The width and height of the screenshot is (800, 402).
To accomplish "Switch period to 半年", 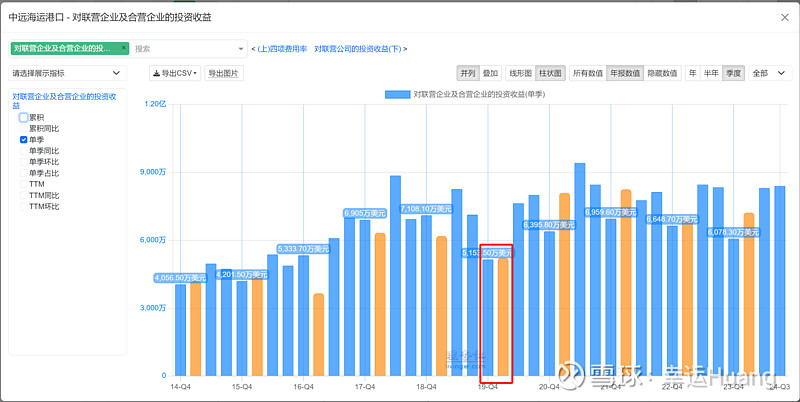I will (x=711, y=73).
